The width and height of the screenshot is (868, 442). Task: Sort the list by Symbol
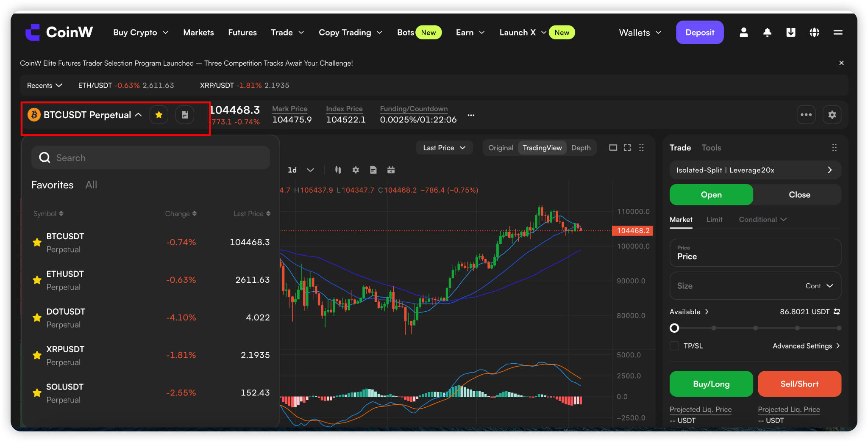[48, 214]
